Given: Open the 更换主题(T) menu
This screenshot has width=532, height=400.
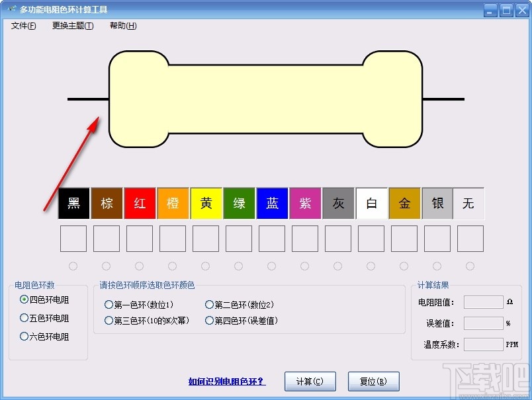Looking at the screenshot, I should (71, 26).
